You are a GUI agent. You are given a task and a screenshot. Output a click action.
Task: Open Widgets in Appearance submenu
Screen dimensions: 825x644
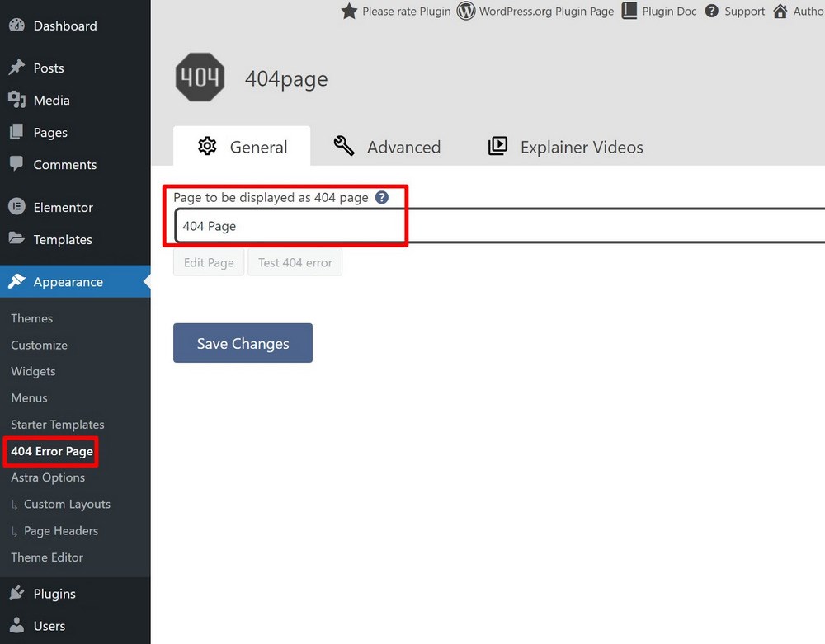coord(33,372)
